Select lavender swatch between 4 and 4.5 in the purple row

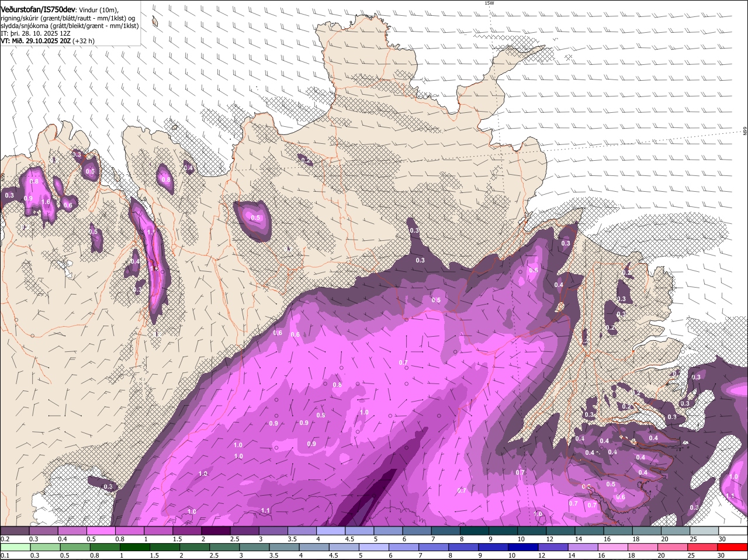331,531
